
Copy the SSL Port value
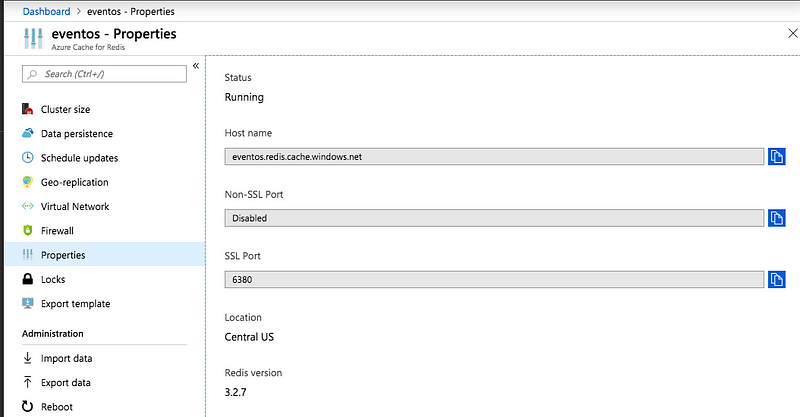(777, 279)
